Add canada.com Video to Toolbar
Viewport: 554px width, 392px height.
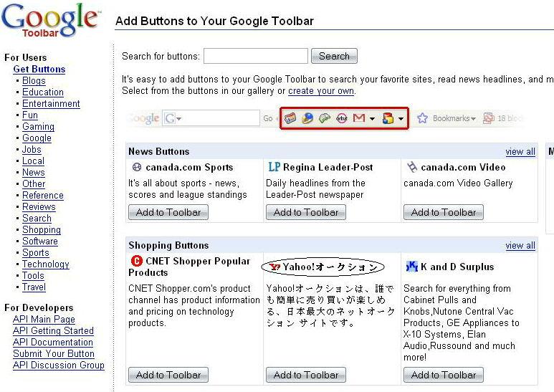[444, 212]
